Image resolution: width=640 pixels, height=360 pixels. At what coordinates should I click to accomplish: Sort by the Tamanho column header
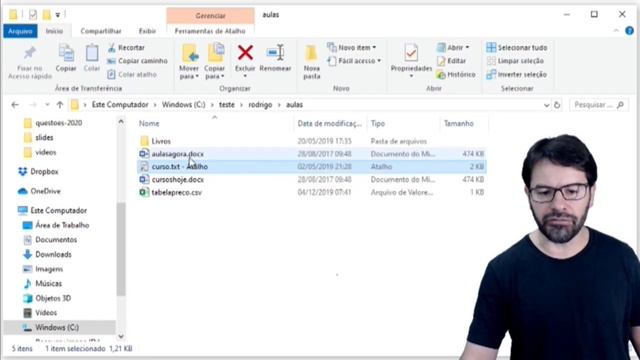pos(459,123)
